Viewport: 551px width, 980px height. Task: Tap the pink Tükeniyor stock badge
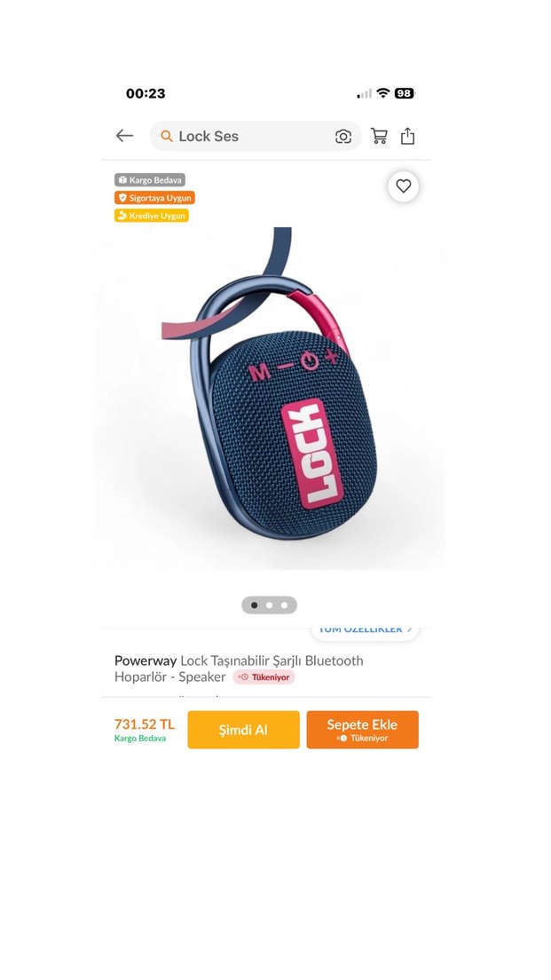tap(264, 677)
